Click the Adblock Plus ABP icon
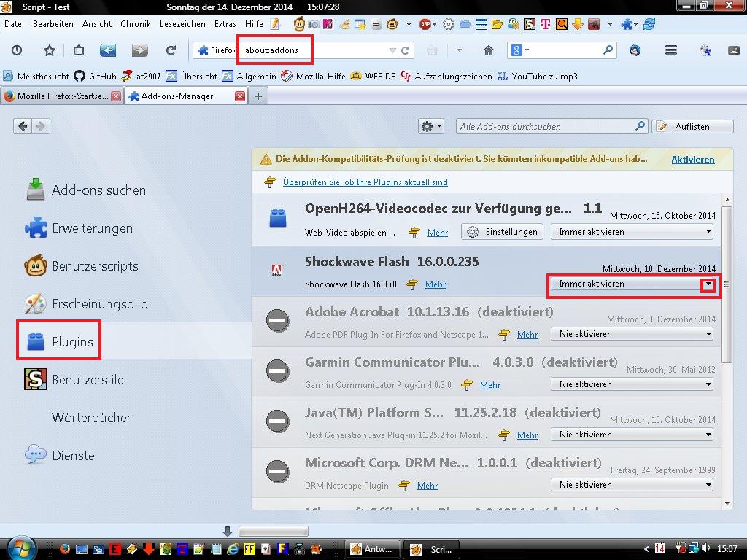Image resolution: width=747 pixels, height=560 pixels. point(425,24)
